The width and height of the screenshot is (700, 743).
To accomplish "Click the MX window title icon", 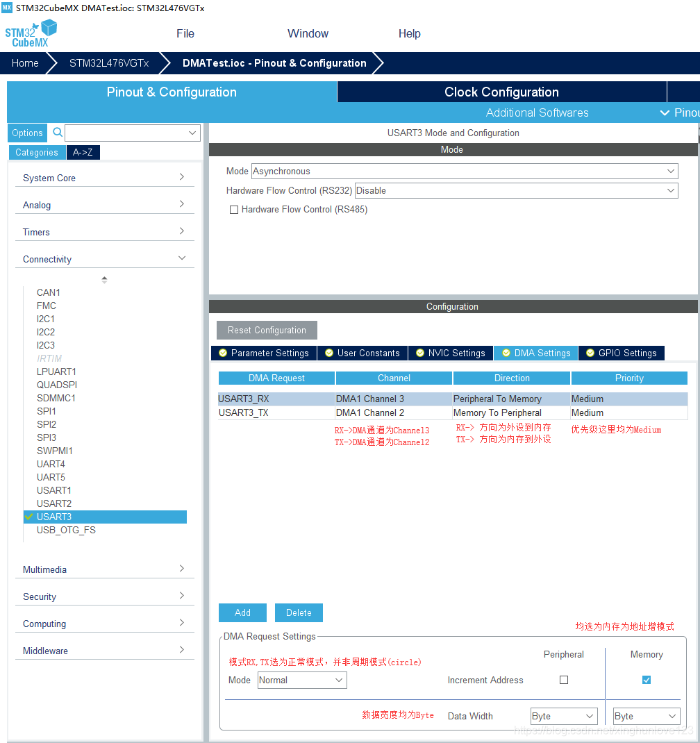I will point(7,8).
